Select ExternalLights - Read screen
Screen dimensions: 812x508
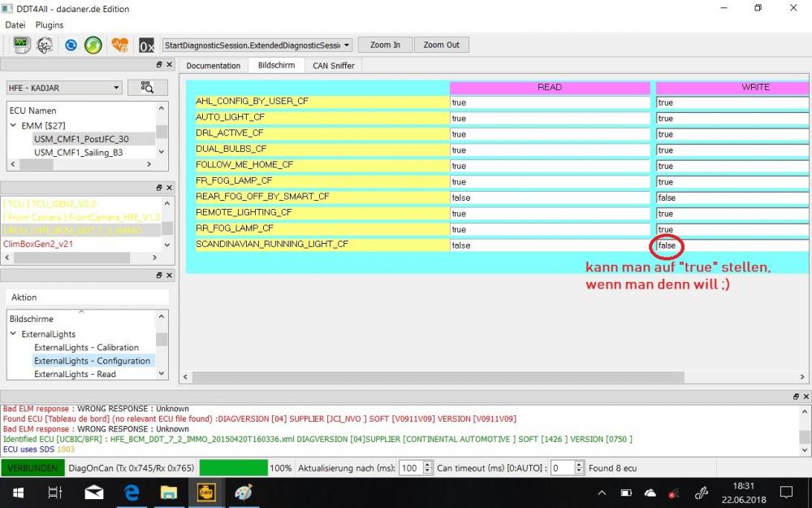[75, 374]
